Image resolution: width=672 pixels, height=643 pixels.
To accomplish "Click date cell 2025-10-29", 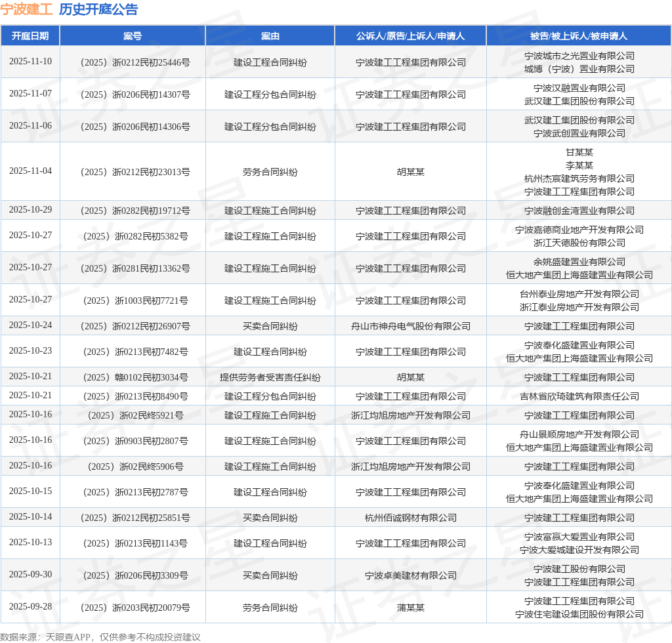I will (30, 209).
